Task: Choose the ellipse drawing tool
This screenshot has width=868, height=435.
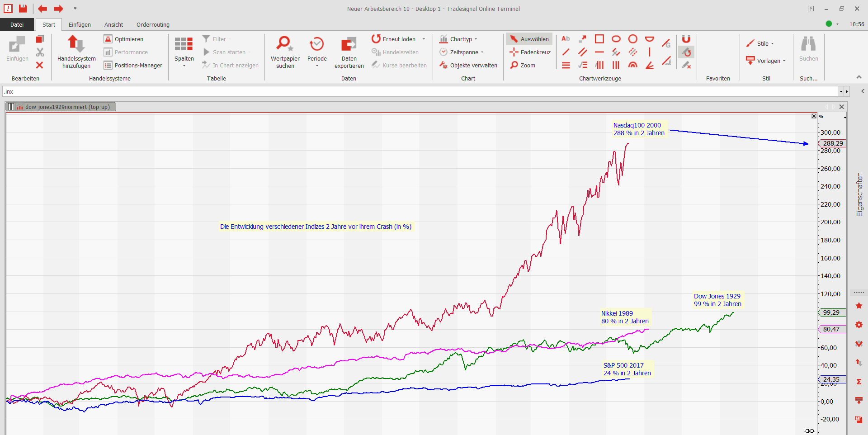Action: (x=616, y=39)
